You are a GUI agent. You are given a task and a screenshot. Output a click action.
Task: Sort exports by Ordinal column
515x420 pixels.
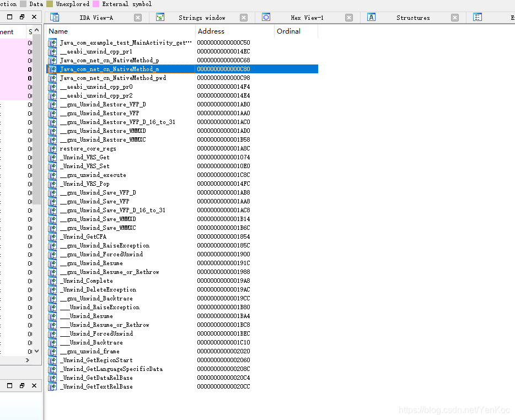click(296, 31)
